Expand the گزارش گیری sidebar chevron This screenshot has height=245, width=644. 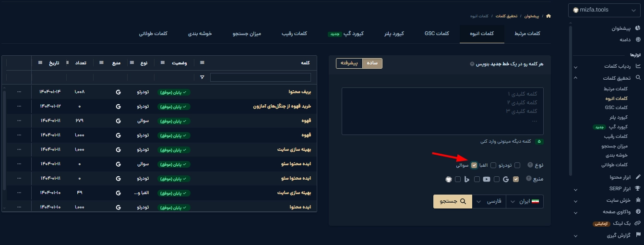(x=576, y=235)
